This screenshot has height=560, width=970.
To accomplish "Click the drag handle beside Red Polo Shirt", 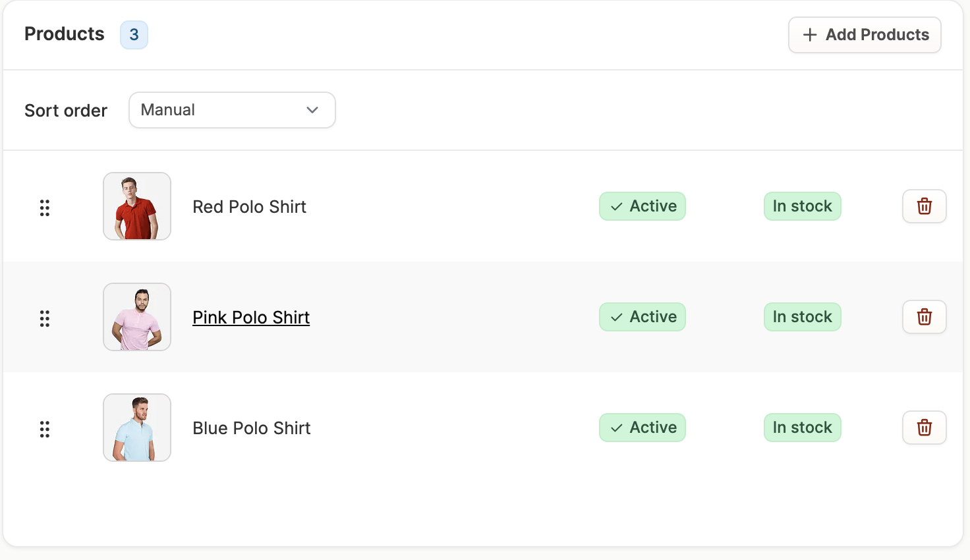I will [45, 208].
